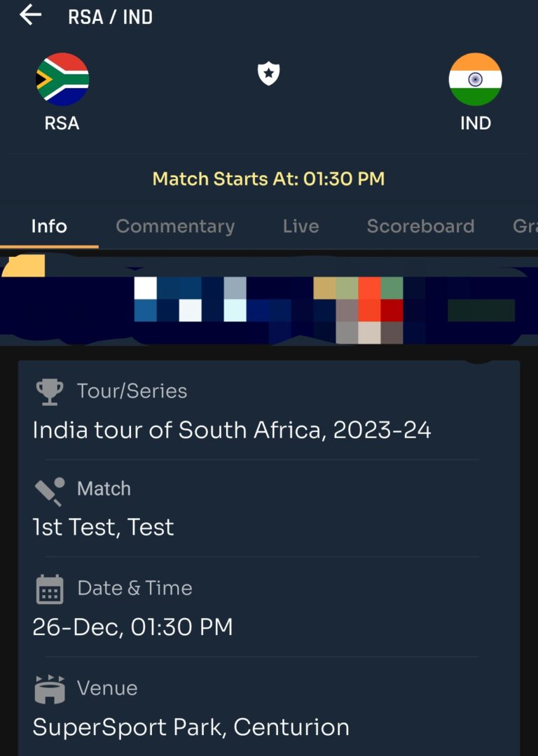This screenshot has width=538, height=756.
Task: Toggle the star shield favorite icon
Action: (x=268, y=73)
